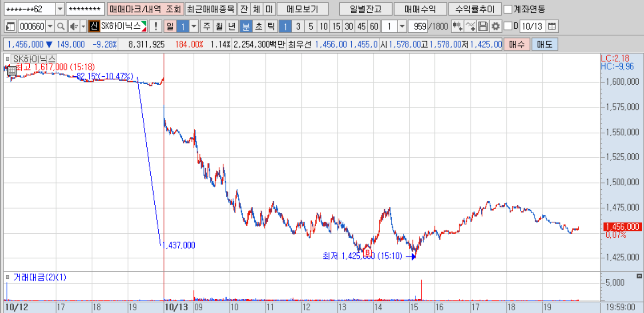
Task: Select the 월 monthly period toggle
Action: pos(220,27)
